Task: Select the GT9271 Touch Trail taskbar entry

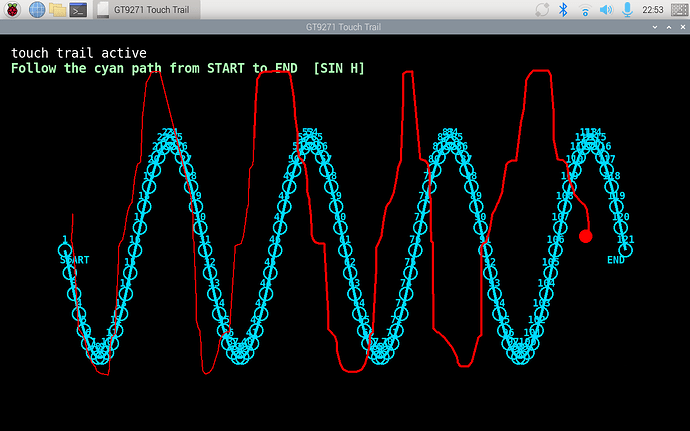Action: click(147, 10)
